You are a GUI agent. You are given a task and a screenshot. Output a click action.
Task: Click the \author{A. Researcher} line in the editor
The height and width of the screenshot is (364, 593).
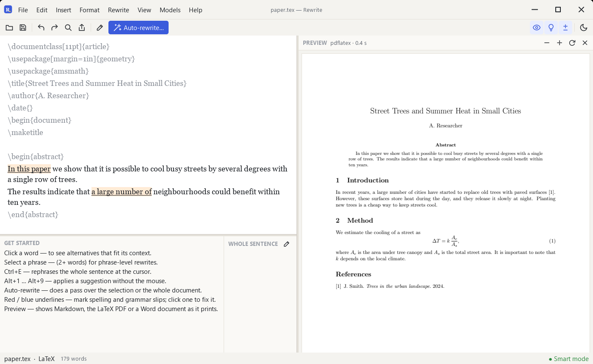(x=48, y=96)
